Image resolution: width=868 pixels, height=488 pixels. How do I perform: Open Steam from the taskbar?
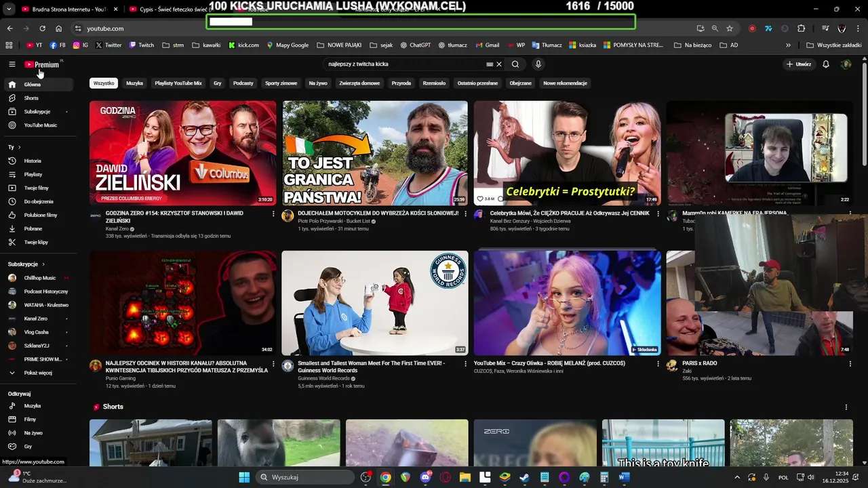tap(524, 477)
